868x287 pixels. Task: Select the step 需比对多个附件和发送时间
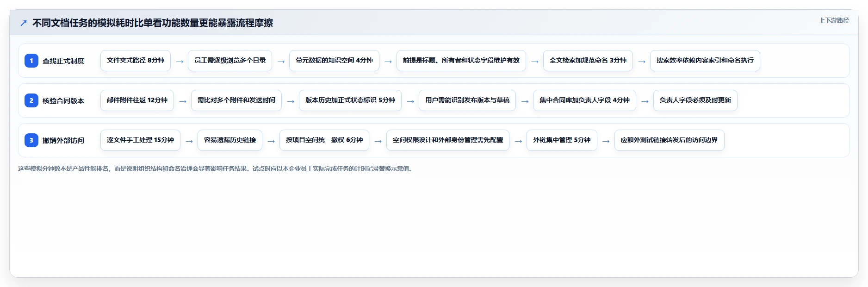tap(236, 100)
